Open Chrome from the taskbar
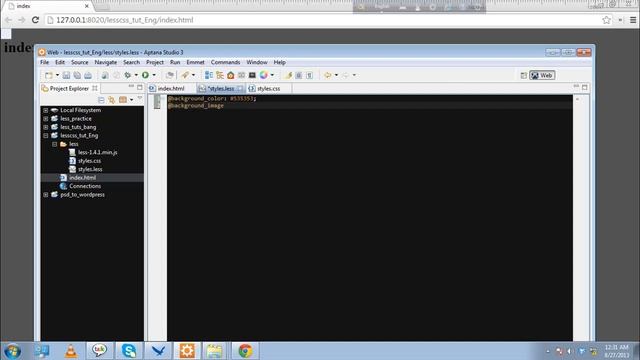 (245, 351)
